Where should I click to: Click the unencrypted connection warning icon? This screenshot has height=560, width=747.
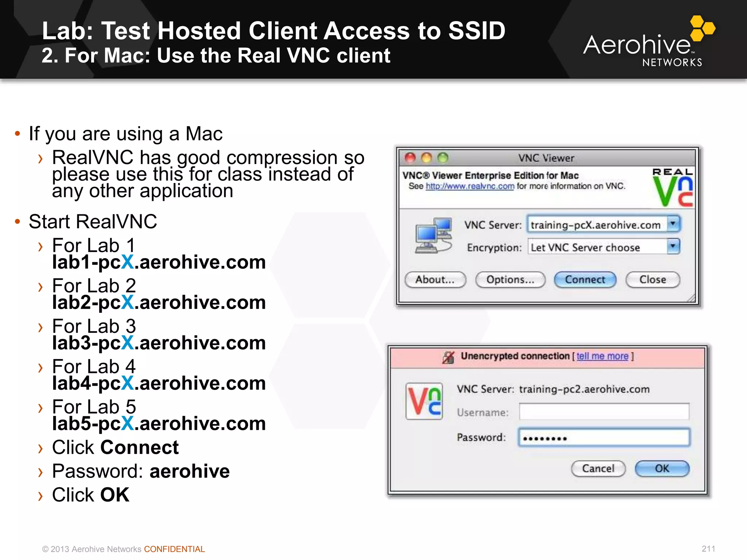click(449, 357)
